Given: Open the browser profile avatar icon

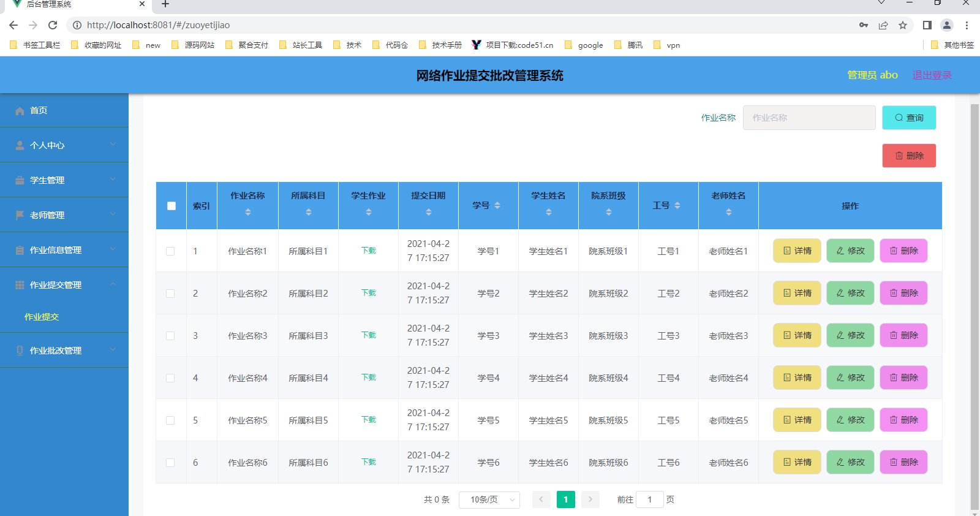Looking at the screenshot, I should click(947, 25).
